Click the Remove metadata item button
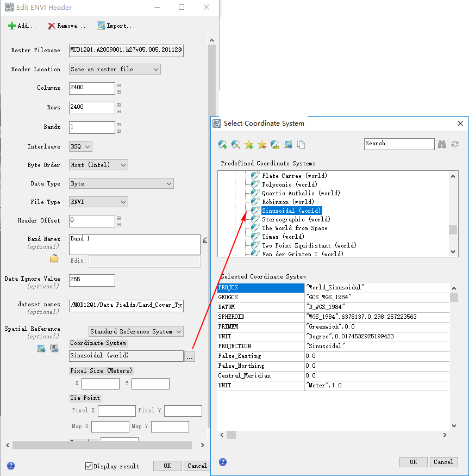This screenshot has width=469, height=476. tap(66, 26)
